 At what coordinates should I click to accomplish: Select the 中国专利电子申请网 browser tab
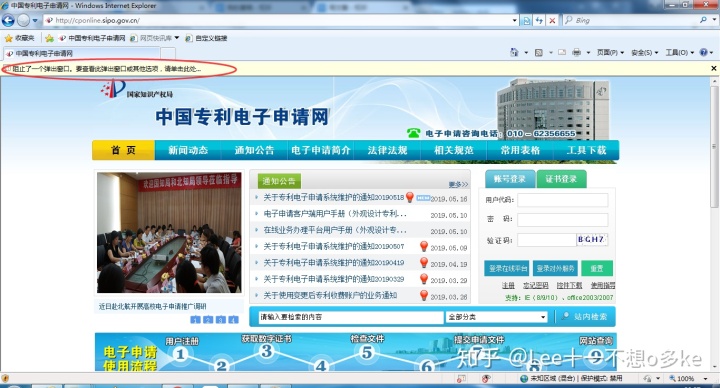pyautogui.click(x=82, y=53)
